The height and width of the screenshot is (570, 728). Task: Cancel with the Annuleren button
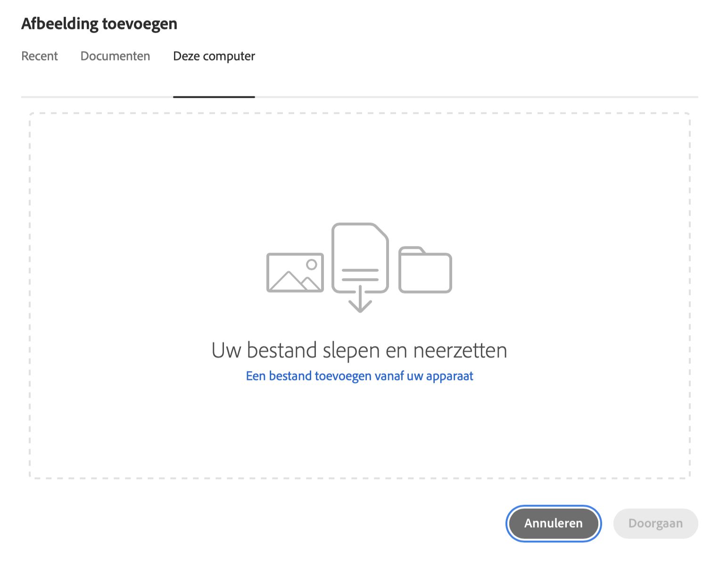click(554, 523)
